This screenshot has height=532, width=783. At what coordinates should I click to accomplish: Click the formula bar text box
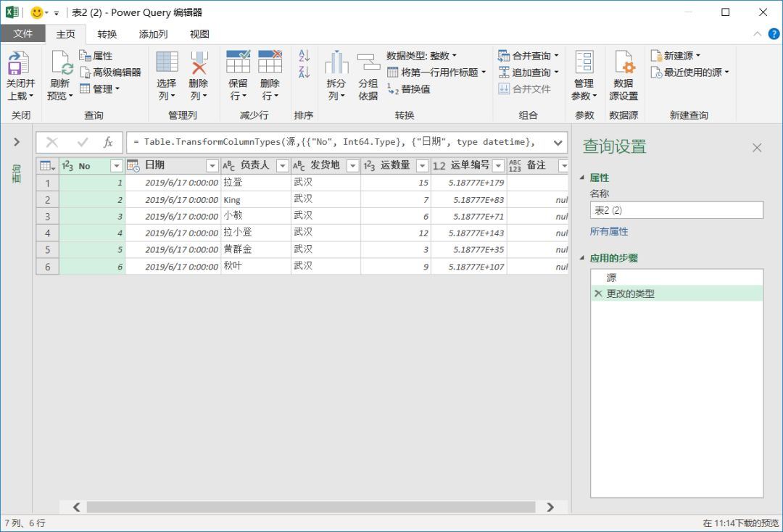339,142
